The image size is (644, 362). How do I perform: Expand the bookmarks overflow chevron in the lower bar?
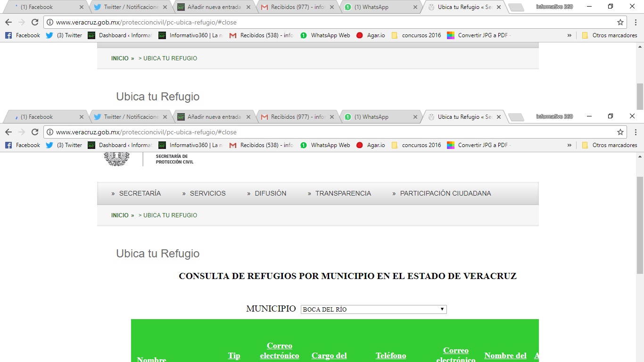coord(570,145)
